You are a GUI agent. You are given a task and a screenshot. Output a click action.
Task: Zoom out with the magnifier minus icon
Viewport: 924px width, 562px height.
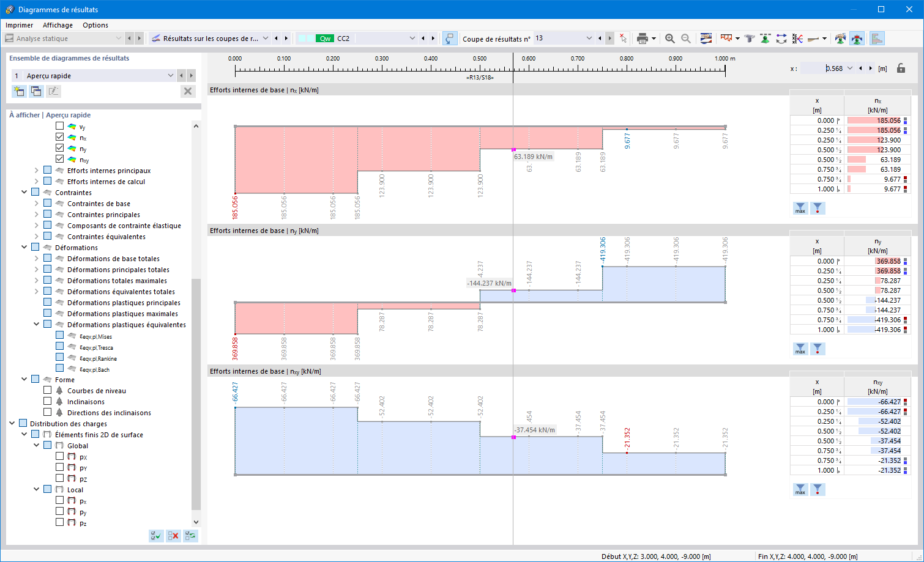tap(686, 39)
